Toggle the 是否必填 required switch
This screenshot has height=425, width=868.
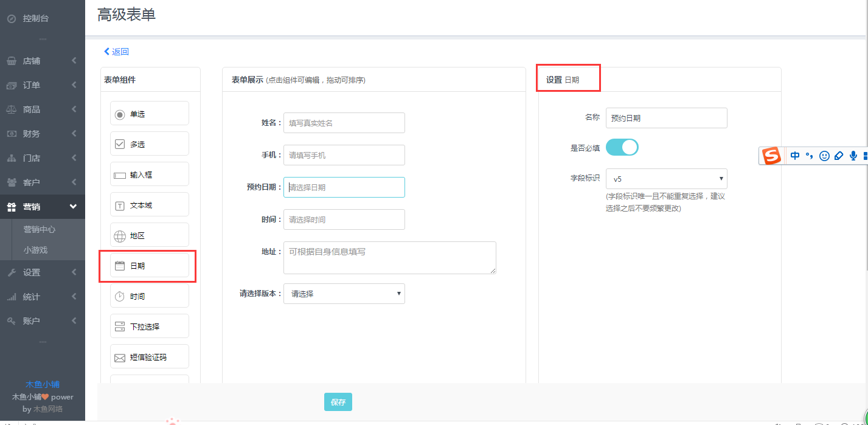pos(622,147)
